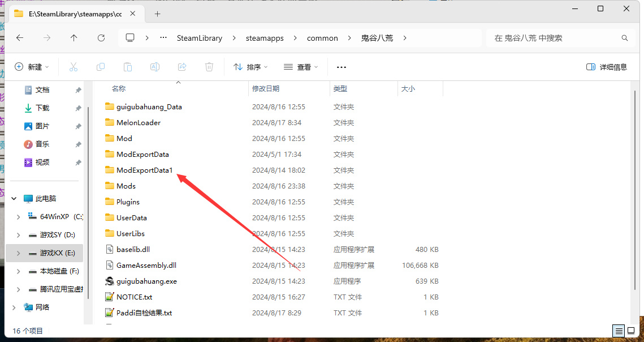Open the 新建 (New) dropdown
This screenshot has width=644, height=342.
(32, 67)
